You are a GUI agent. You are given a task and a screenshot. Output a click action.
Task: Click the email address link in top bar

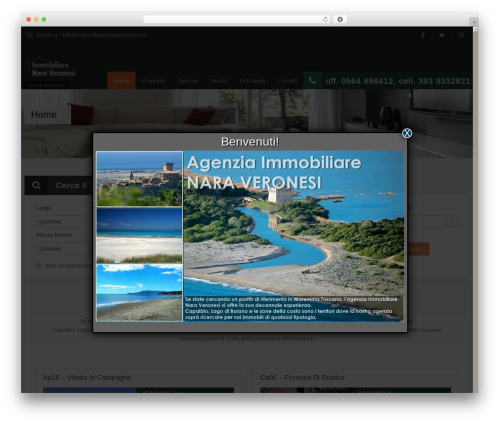pos(104,35)
